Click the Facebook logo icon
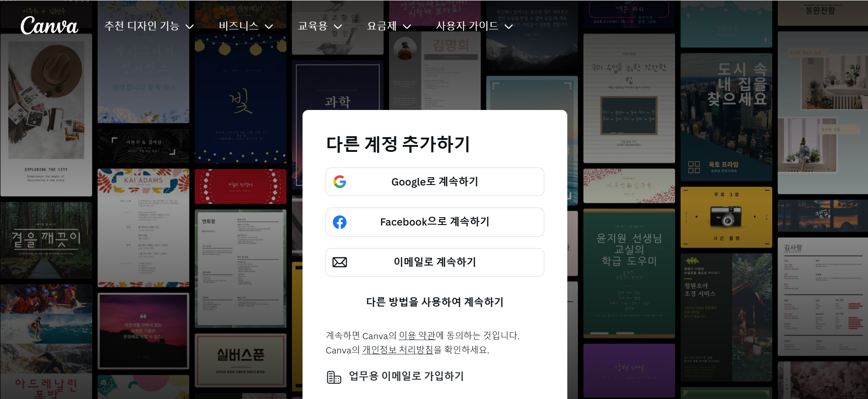868x399 pixels. click(x=340, y=222)
